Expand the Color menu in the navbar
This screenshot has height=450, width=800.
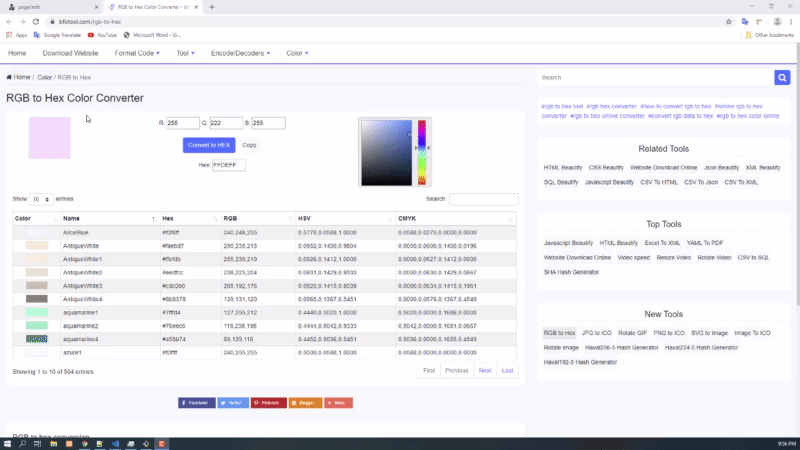click(x=297, y=53)
